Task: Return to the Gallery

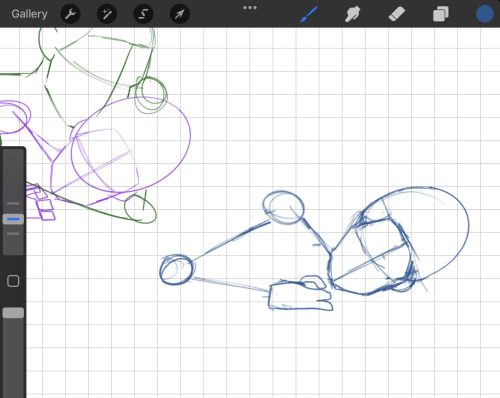Action: 29,14
